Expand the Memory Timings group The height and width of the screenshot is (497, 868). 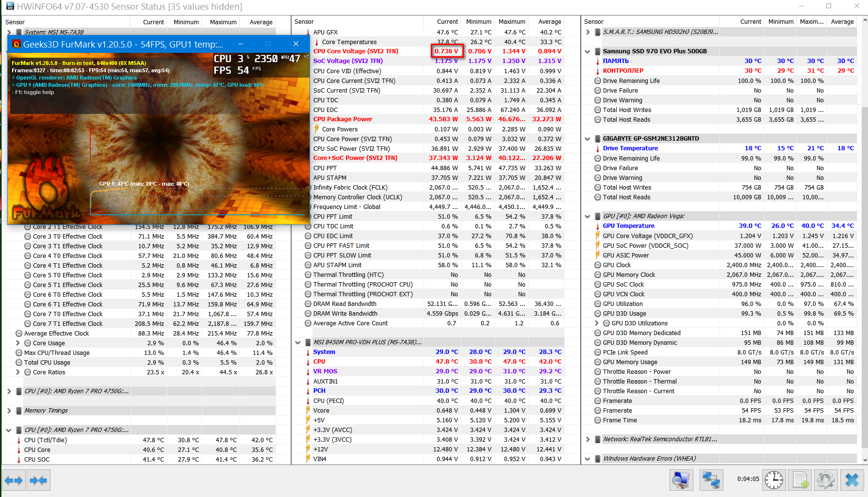point(9,411)
